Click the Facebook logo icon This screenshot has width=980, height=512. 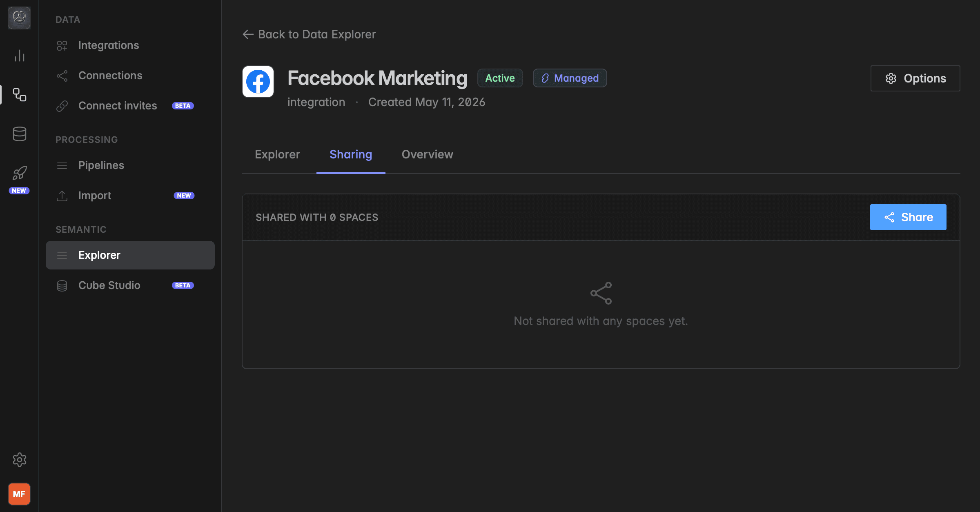point(258,82)
